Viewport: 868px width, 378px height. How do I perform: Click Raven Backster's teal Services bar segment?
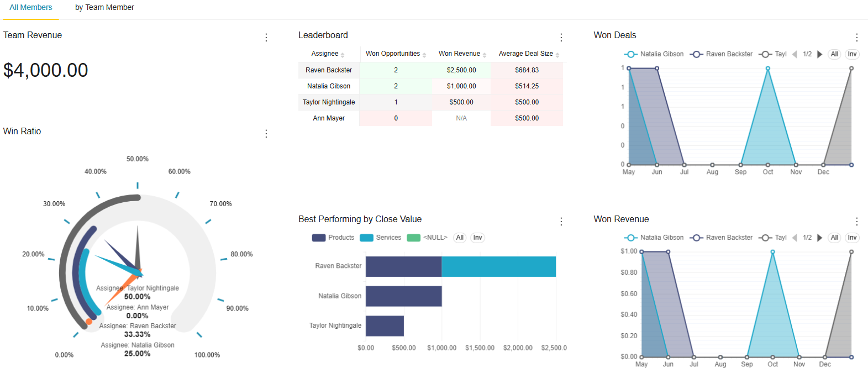tap(498, 266)
